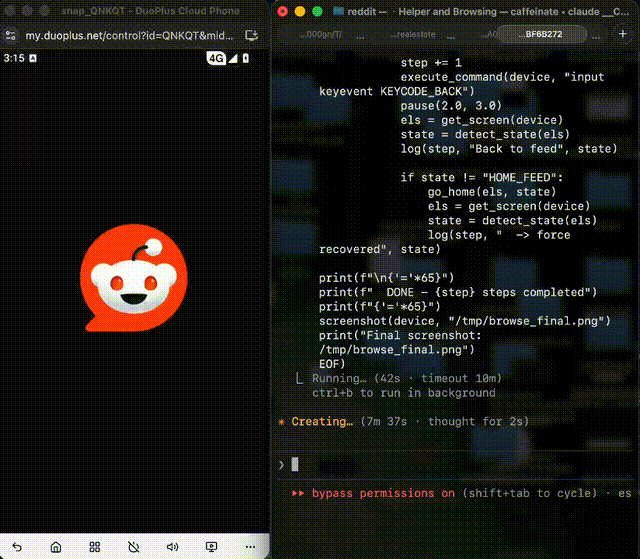This screenshot has width=640, height=559.
Task: Switch to the ...000gn/T/ terminal tab
Action: 320,35
